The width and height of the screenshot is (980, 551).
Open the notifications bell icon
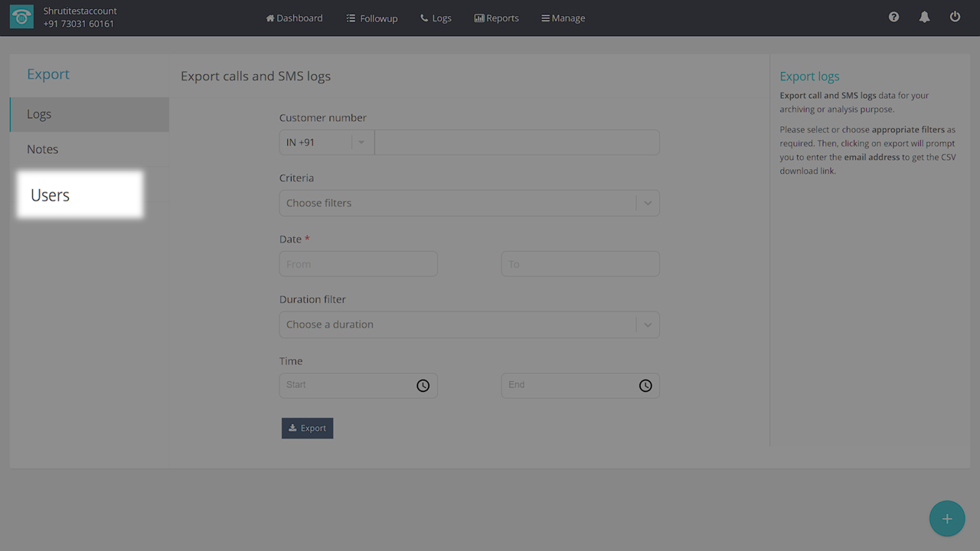click(x=924, y=17)
